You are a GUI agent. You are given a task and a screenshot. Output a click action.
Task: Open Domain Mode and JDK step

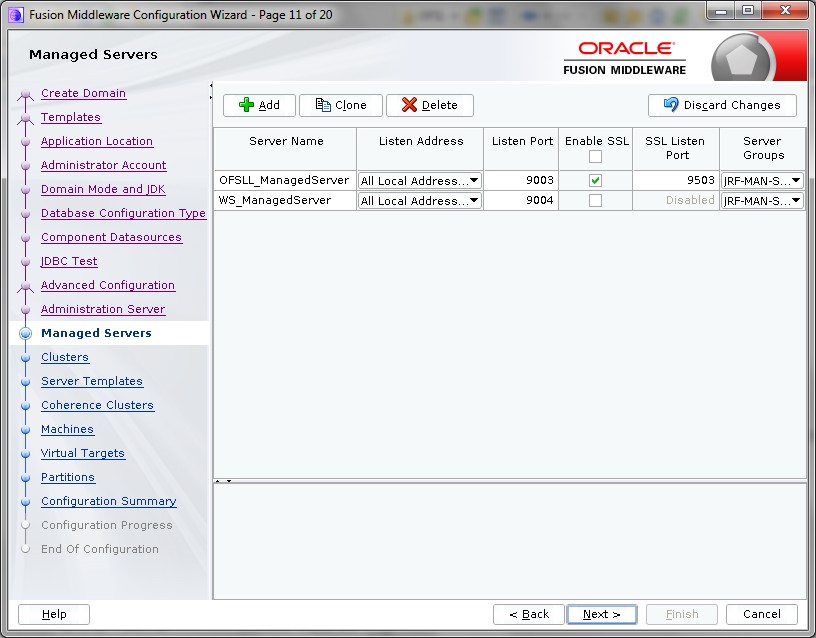(x=103, y=189)
